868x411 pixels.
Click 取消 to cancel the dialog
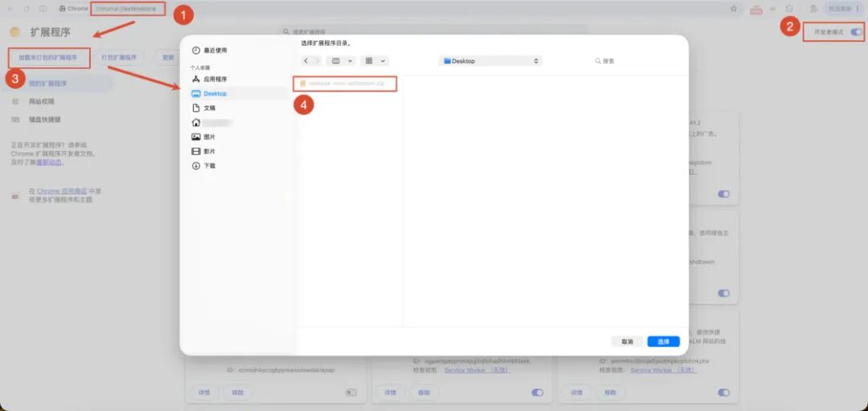[x=627, y=341]
